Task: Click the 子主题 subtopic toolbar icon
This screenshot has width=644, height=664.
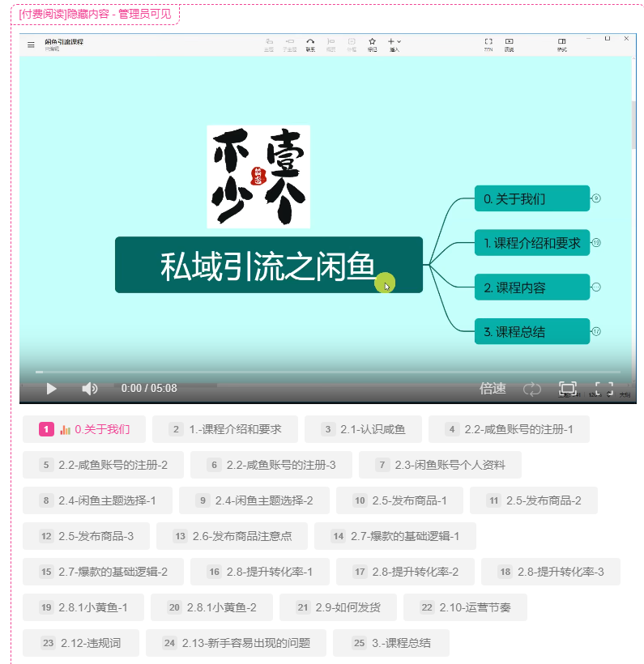Action: coord(290,45)
